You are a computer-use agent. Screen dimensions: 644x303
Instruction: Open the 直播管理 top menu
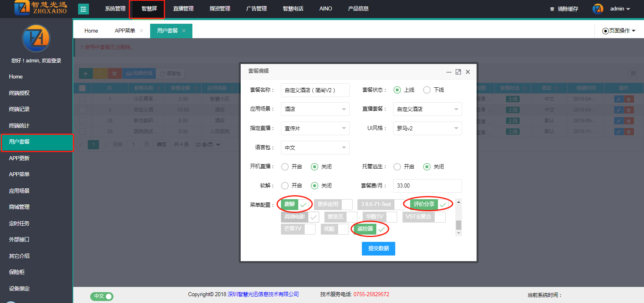183,8
